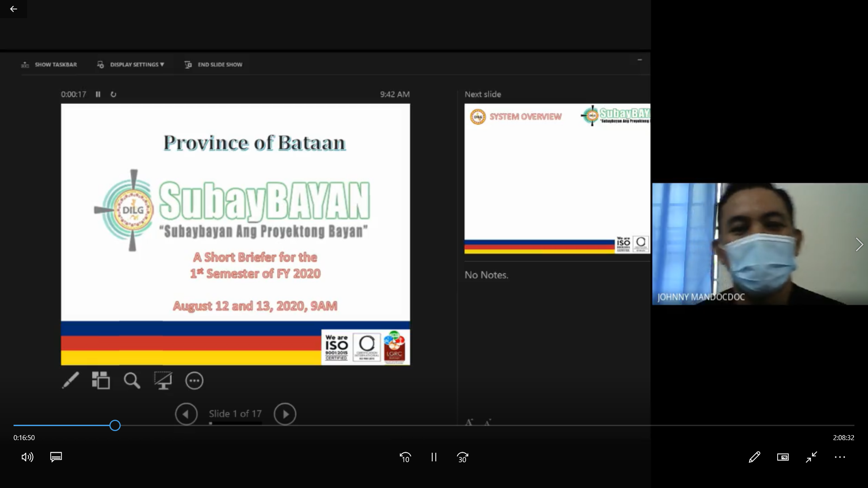Open more slide show options button
Image resolution: width=868 pixels, height=488 pixels.
pyautogui.click(x=194, y=380)
